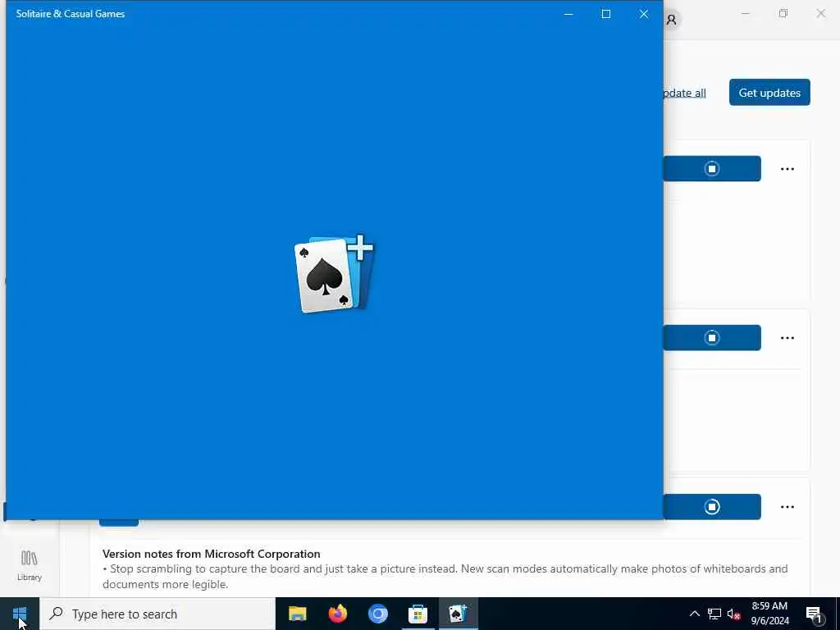Viewport: 840px width, 630px height.
Task: Click the Solitaire taskbar icon
Action: pos(458,614)
